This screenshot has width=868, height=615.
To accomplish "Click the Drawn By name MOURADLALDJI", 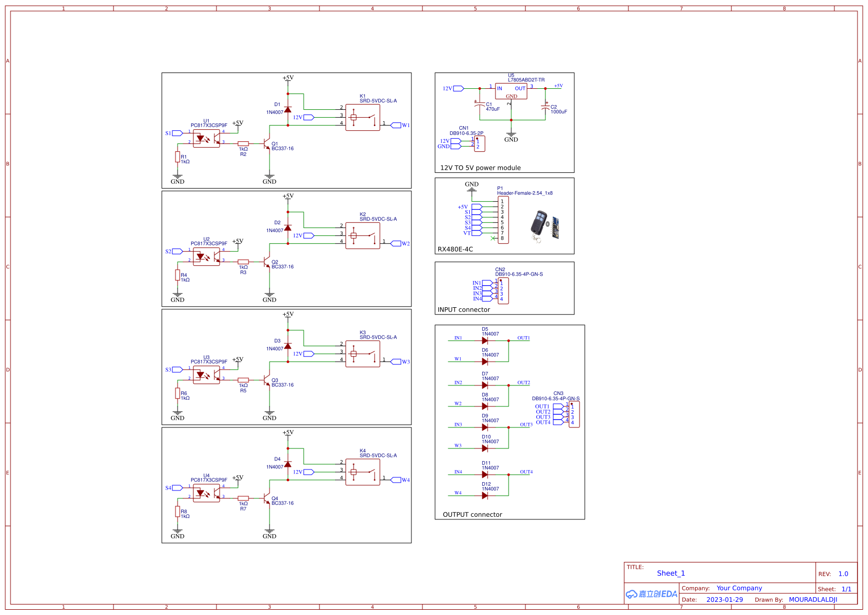I will click(814, 599).
